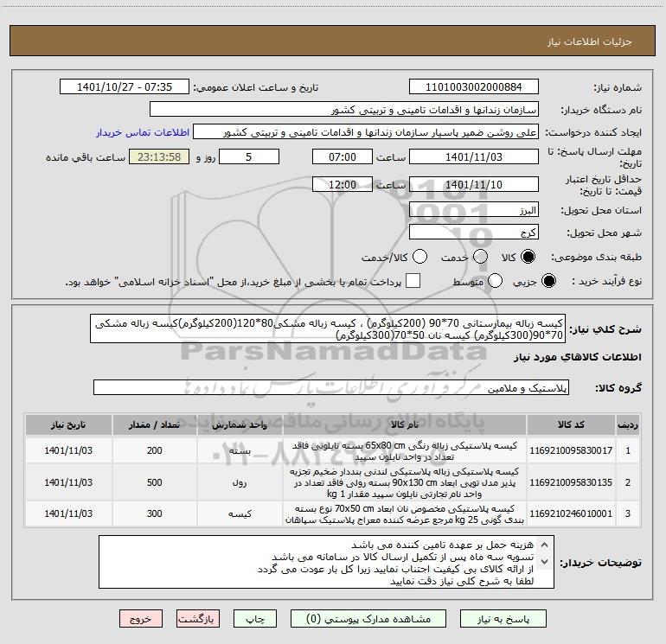This screenshot has width=666, height=644.
Task: Click the چاپ print button
Action: (x=255, y=619)
